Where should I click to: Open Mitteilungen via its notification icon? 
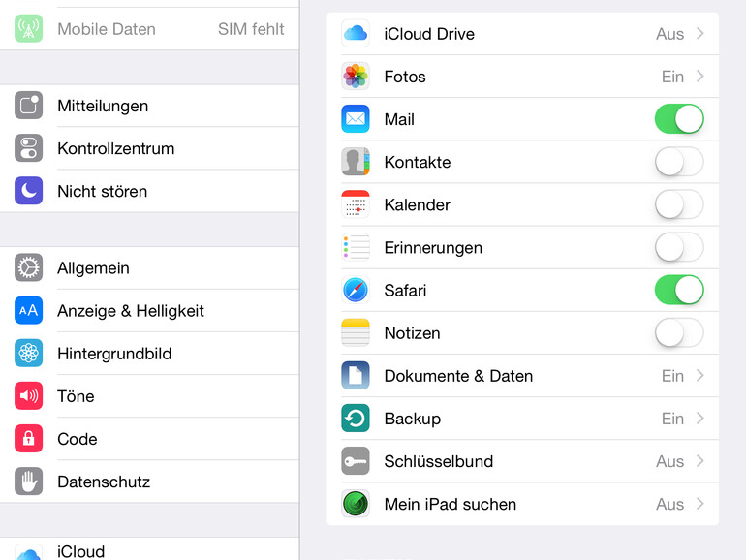[x=28, y=106]
